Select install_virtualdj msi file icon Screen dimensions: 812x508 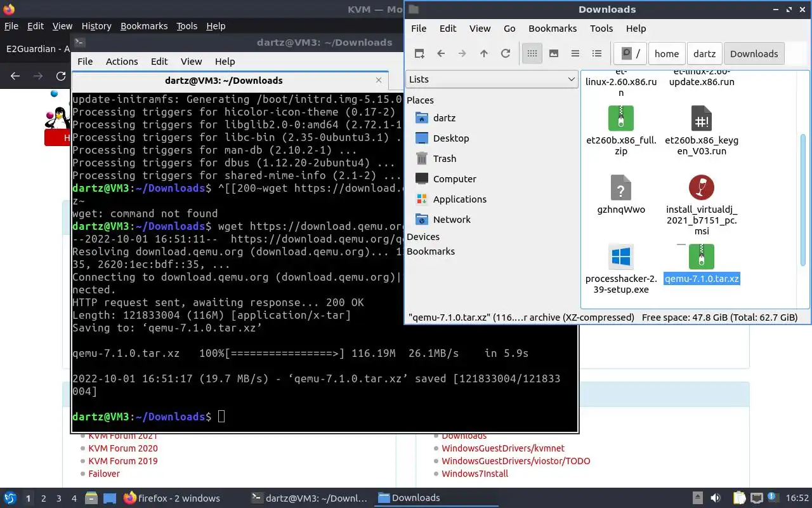pyautogui.click(x=701, y=188)
